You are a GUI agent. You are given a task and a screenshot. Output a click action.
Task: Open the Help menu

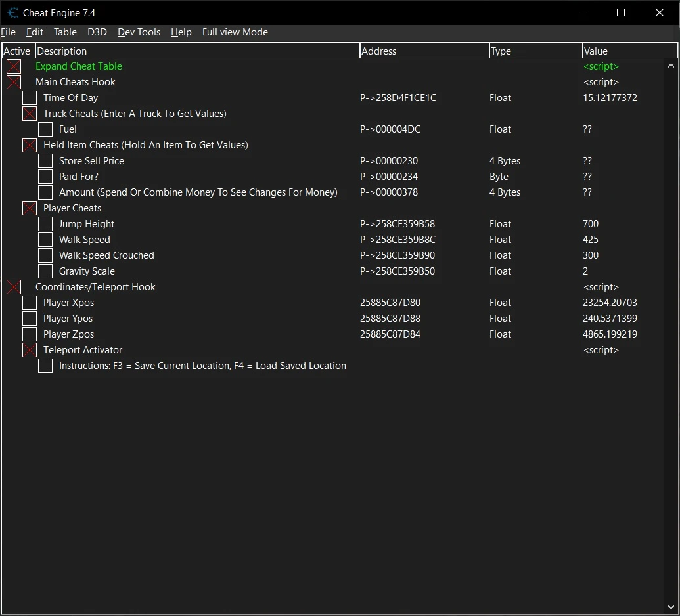(181, 32)
